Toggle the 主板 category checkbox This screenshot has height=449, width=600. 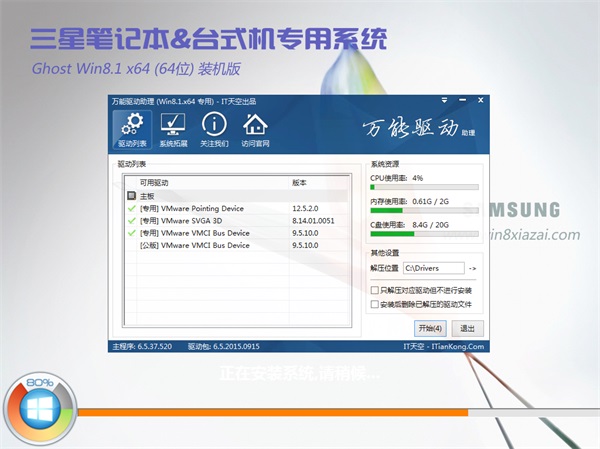tap(131, 196)
